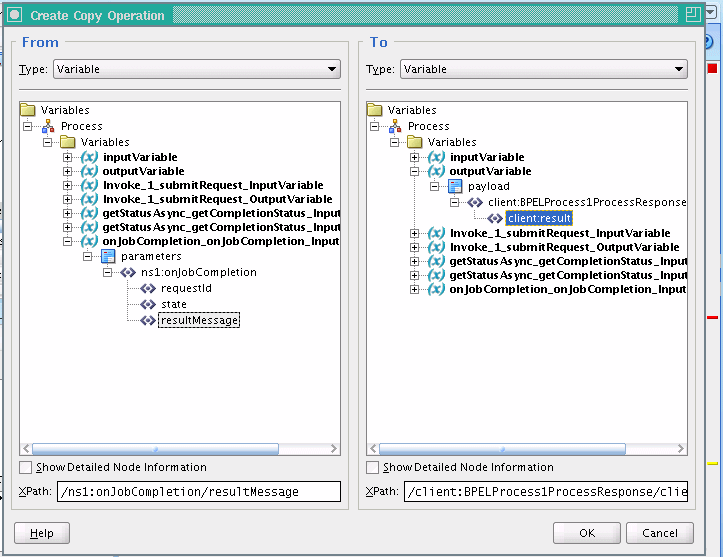Open the To Type dropdown
This screenshot has height=557, width=723.
coord(544,69)
